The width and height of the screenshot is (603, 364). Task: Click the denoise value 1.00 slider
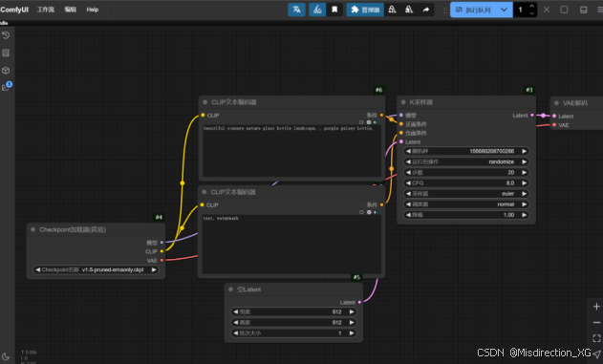[466, 215]
